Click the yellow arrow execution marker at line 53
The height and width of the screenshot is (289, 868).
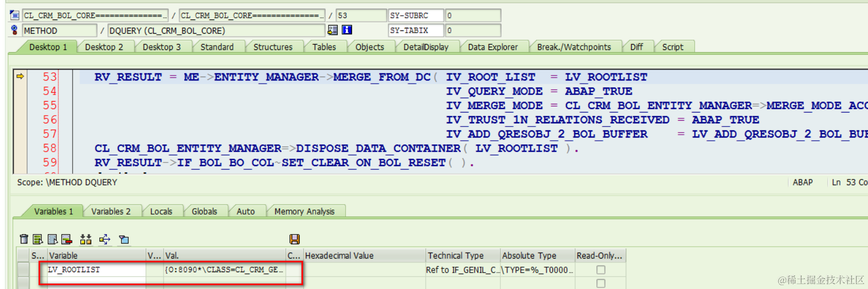(x=20, y=77)
